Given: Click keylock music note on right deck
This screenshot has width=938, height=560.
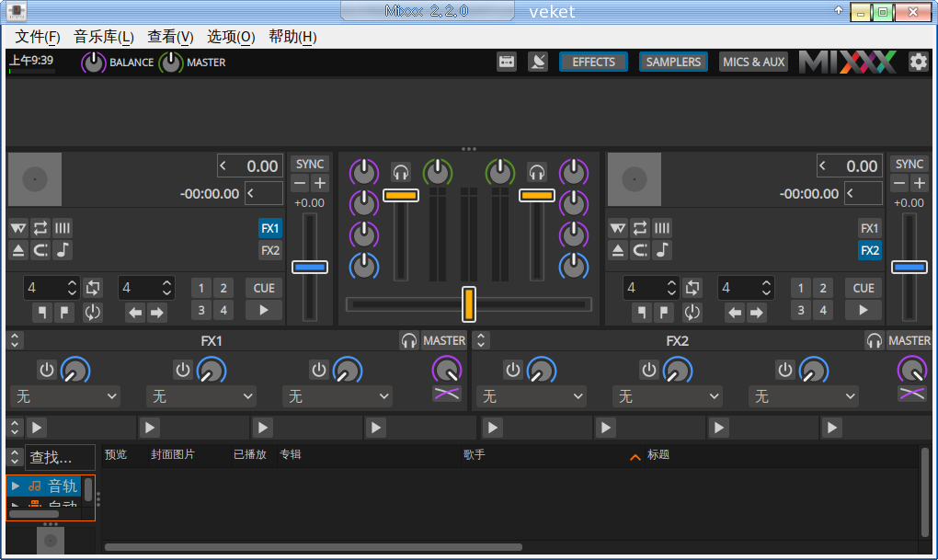Looking at the screenshot, I should pos(662,250).
